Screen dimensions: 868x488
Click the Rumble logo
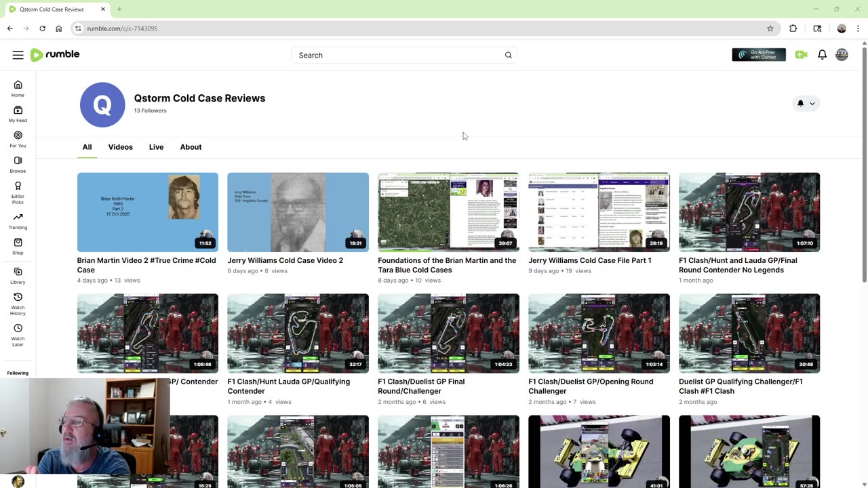point(55,55)
